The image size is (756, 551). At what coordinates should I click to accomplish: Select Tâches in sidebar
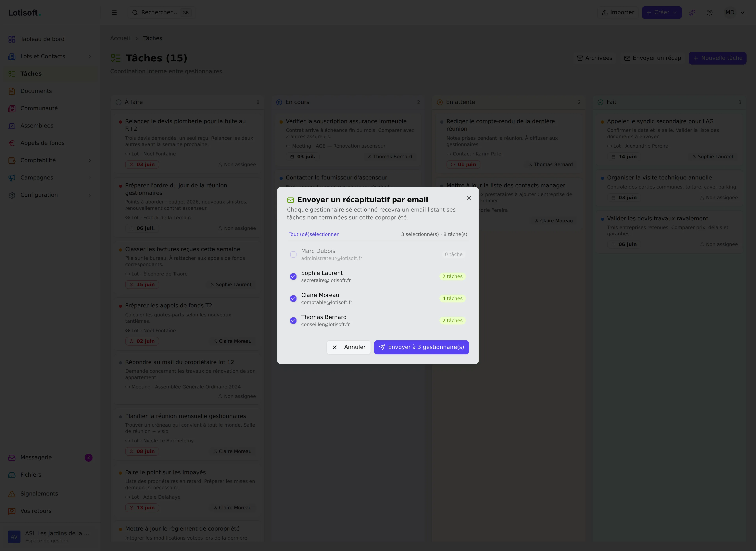coord(50,74)
